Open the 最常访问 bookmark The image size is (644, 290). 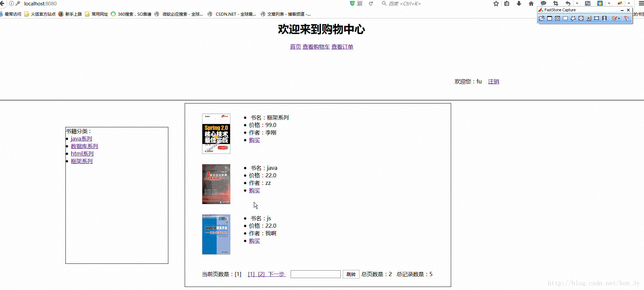point(10,14)
